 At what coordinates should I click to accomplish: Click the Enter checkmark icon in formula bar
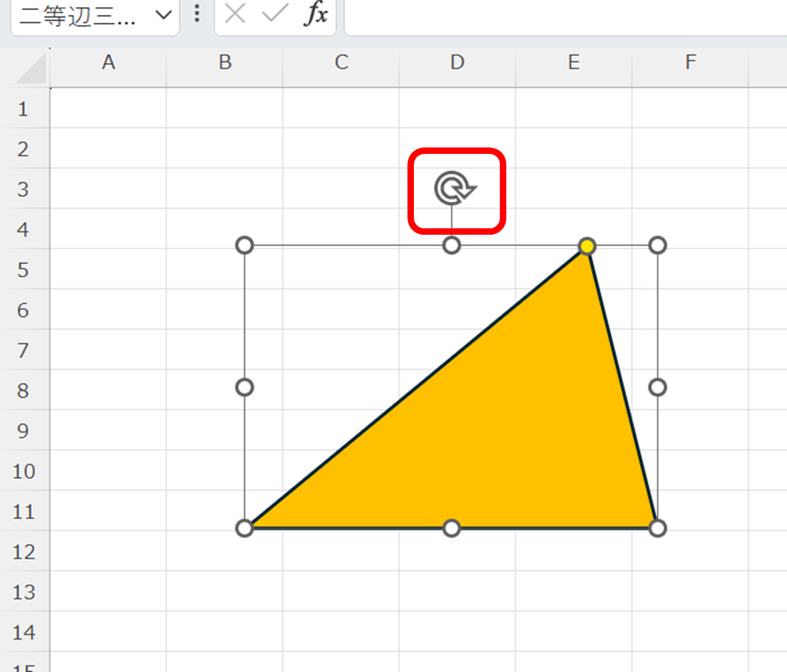tap(274, 14)
